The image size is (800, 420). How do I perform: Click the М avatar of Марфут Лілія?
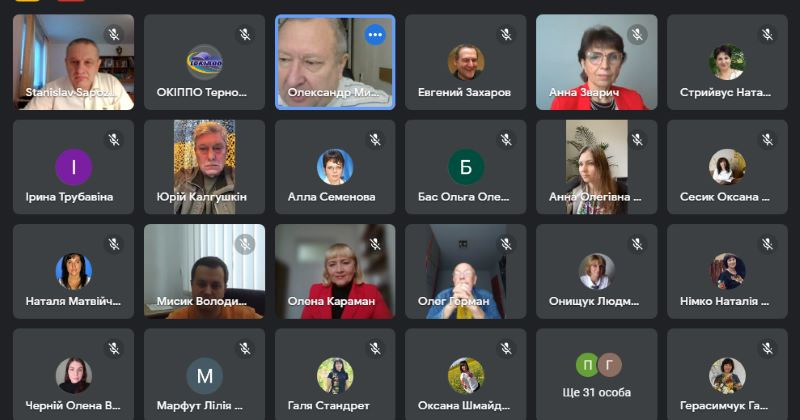click(204, 376)
